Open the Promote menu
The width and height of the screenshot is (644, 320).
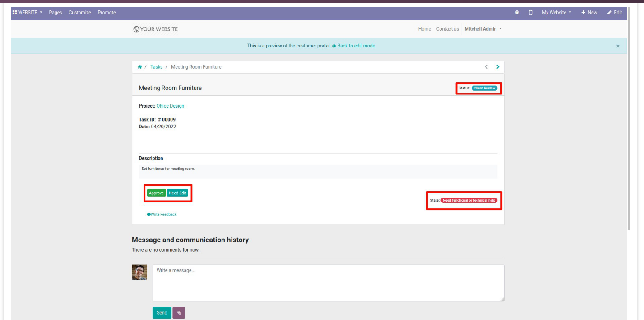click(107, 13)
